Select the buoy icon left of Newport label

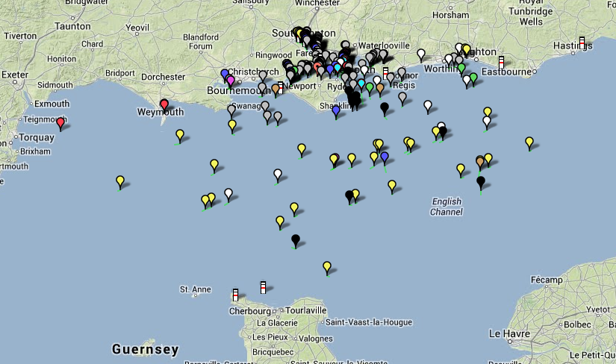tap(280, 87)
